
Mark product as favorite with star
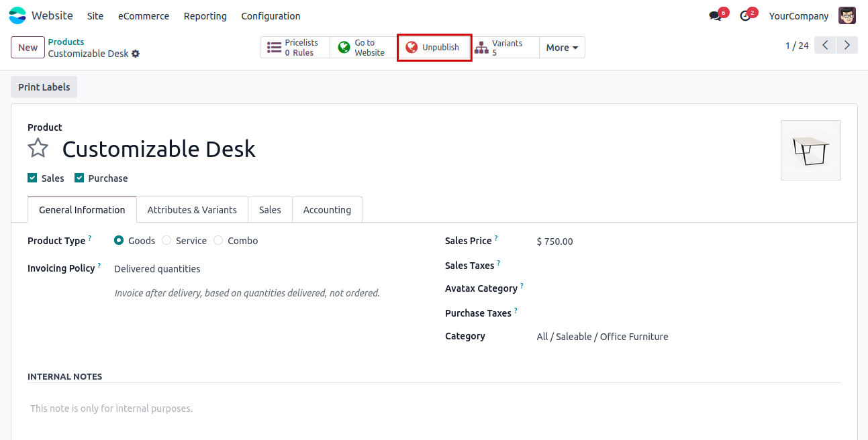[38, 148]
